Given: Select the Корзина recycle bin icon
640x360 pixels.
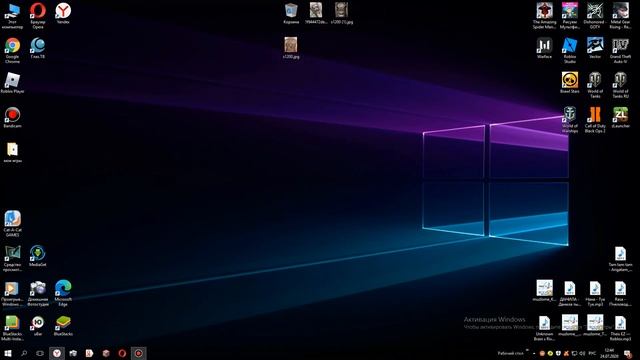Looking at the screenshot, I should tap(291, 13).
